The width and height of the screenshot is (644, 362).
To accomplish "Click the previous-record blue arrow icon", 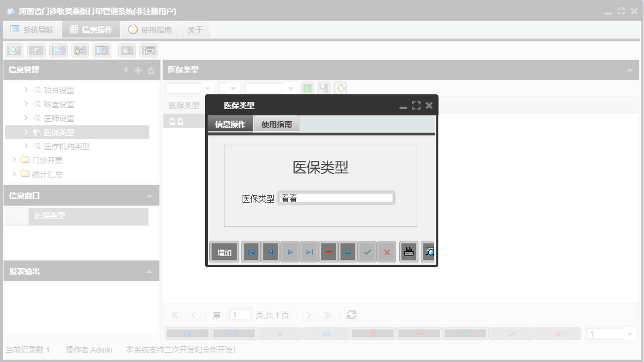I will coord(270,252).
